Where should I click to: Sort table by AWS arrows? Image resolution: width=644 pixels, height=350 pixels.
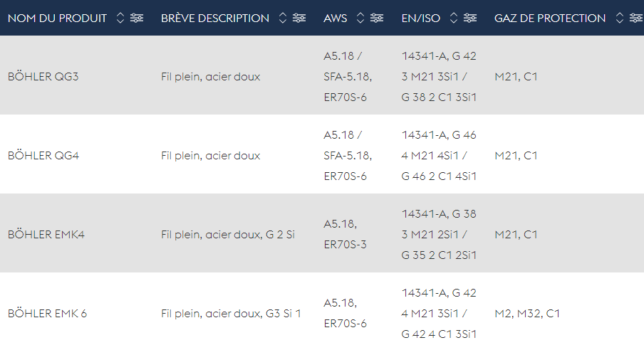point(360,18)
